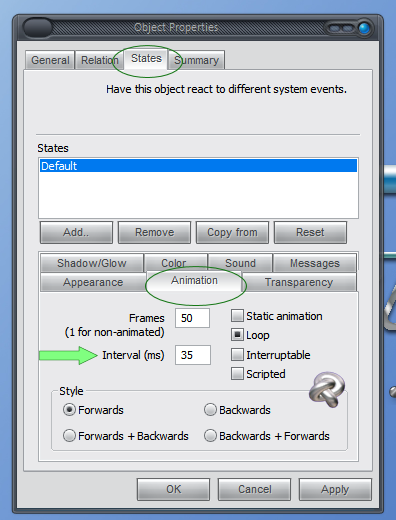Open the Appearance sub-tab
396x520 pixels.
click(x=93, y=282)
